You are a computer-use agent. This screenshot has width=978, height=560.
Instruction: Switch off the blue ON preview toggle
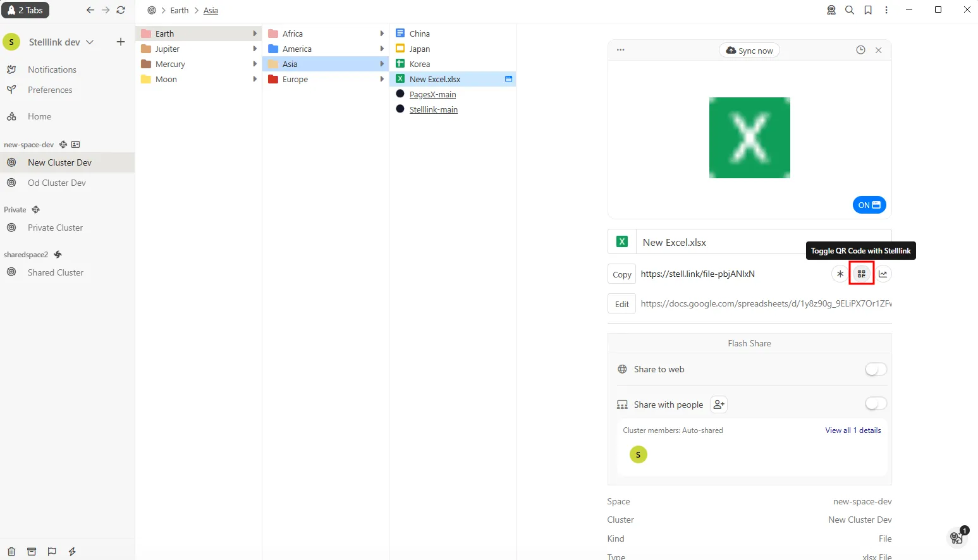click(869, 205)
